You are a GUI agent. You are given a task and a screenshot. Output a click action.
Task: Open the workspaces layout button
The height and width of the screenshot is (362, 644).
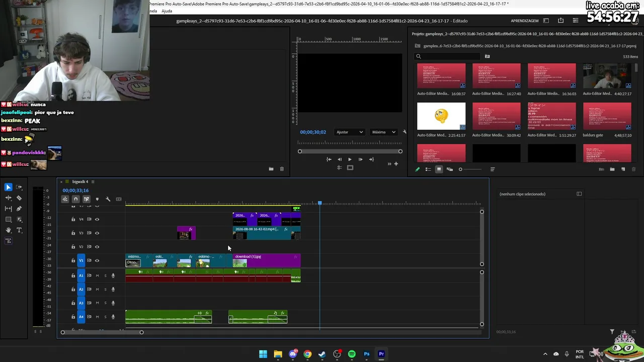coord(546,21)
